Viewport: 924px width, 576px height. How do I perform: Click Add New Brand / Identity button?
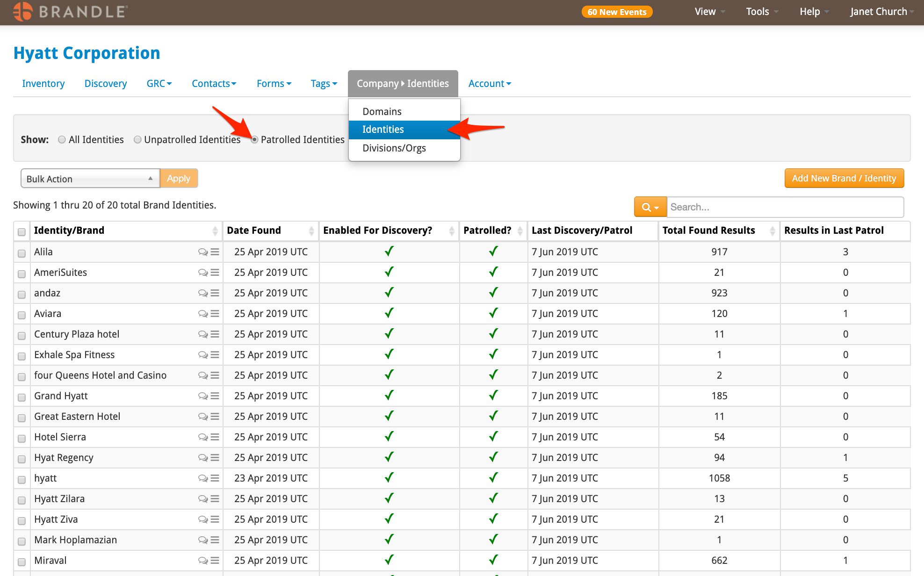pyautogui.click(x=844, y=179)
